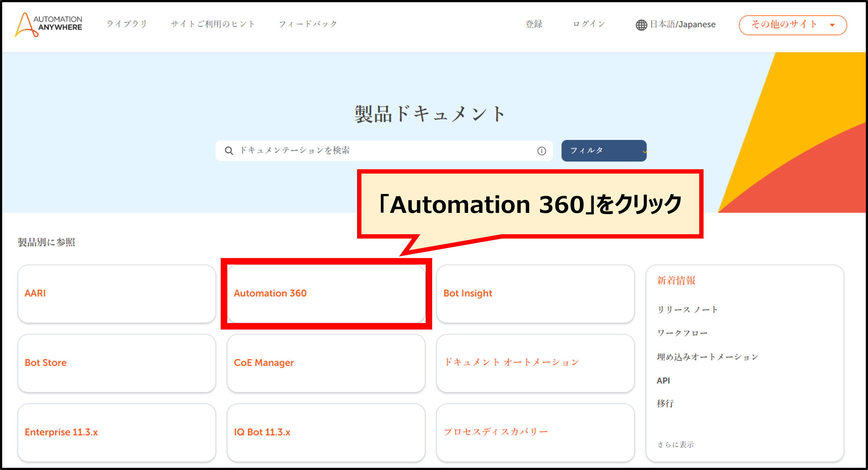
Task: Expand the フィルタ dropdown
Action: (604, 151)
